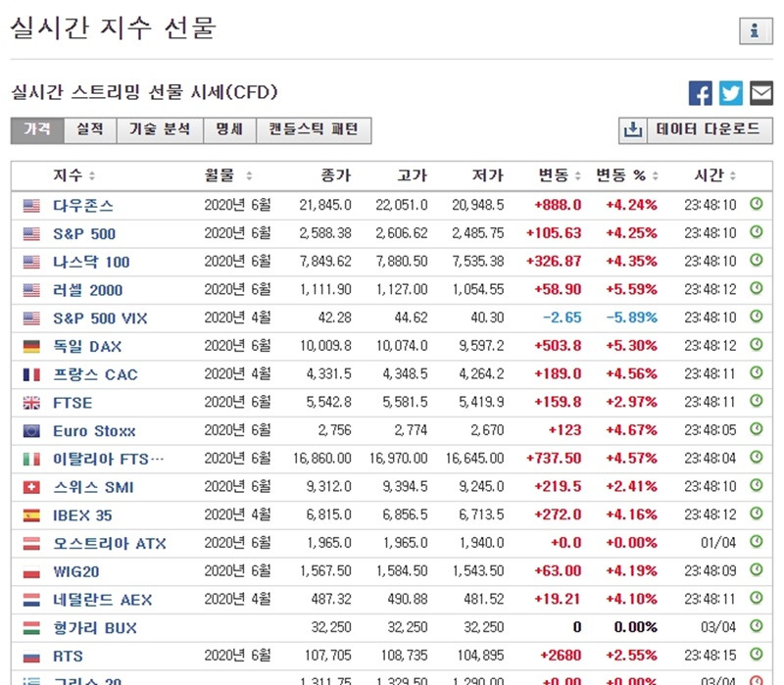
Task: Click the Spanish flag beside IBEX 35
Action: tap(31, 515)
